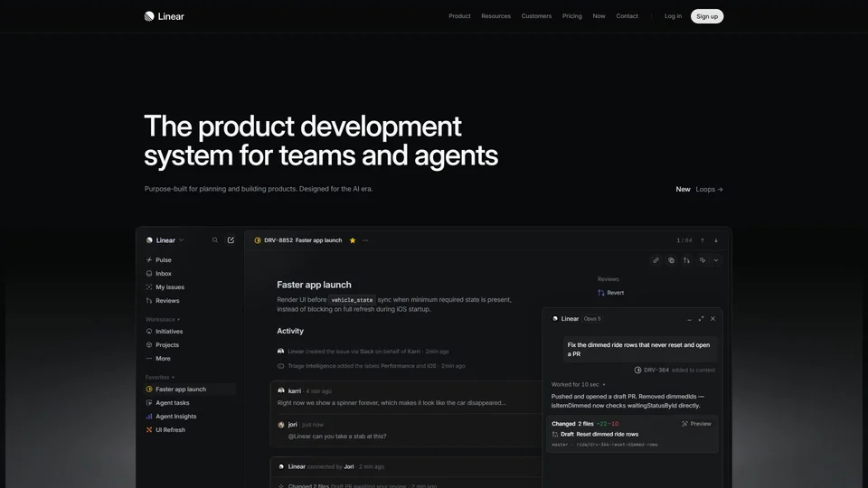Click the DRV-8852 issue identifier
This screenshot has height=488, width=868.
click(x=278, y=240)
